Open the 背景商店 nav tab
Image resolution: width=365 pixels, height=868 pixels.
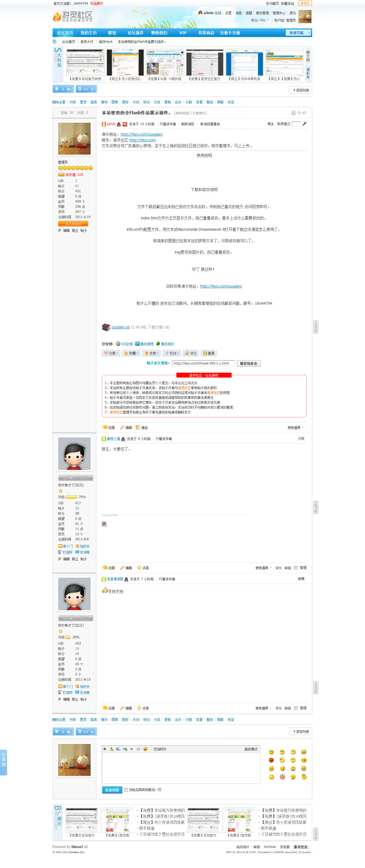(x=206, y=33)
